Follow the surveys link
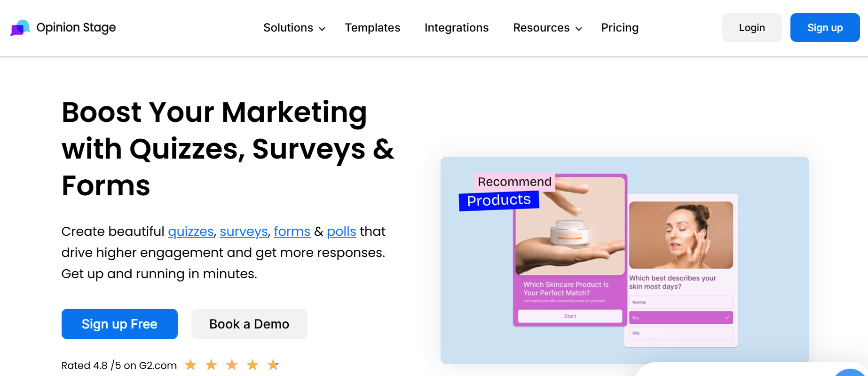Image resolution: width=868 pixels, height=376 pixels. (244, 232)
